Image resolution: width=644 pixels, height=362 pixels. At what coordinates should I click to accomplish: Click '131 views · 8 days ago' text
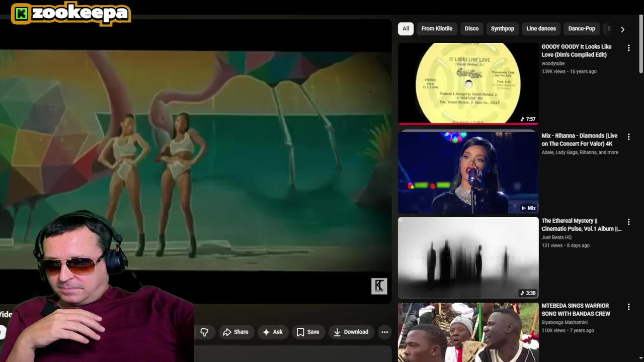pos(566,245)
